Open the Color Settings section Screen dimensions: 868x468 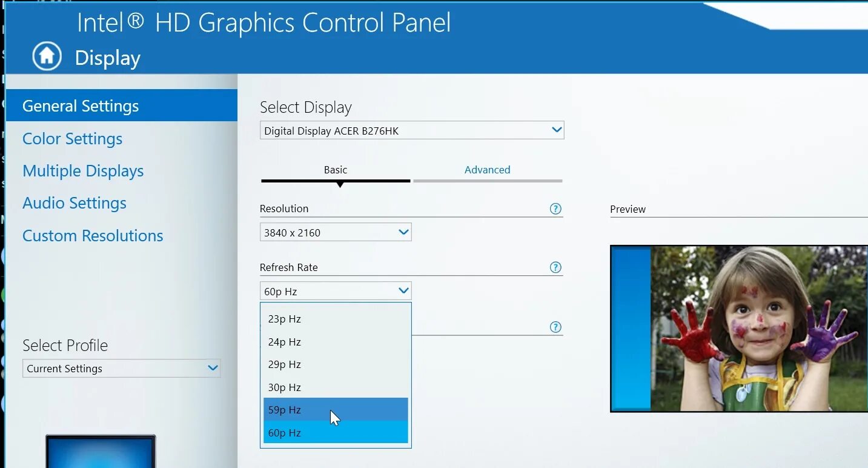72,139
